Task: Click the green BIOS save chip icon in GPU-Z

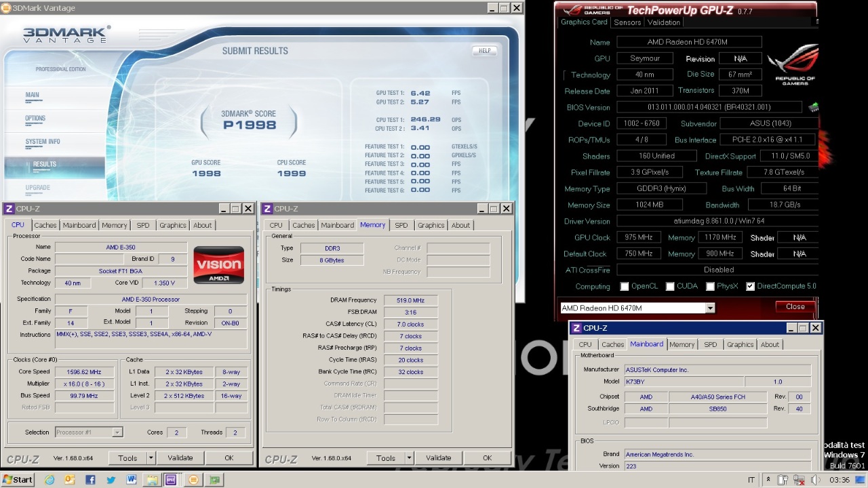Action: [813, 107]
